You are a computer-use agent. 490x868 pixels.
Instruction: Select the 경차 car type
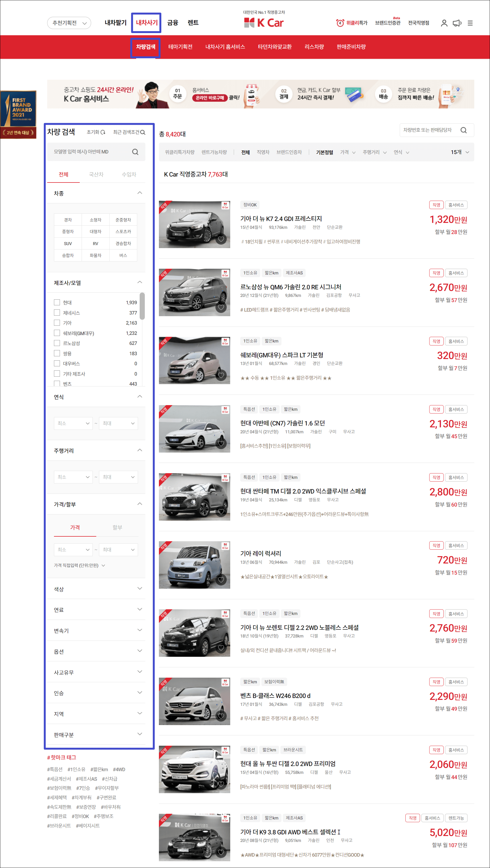pos(68,220)
